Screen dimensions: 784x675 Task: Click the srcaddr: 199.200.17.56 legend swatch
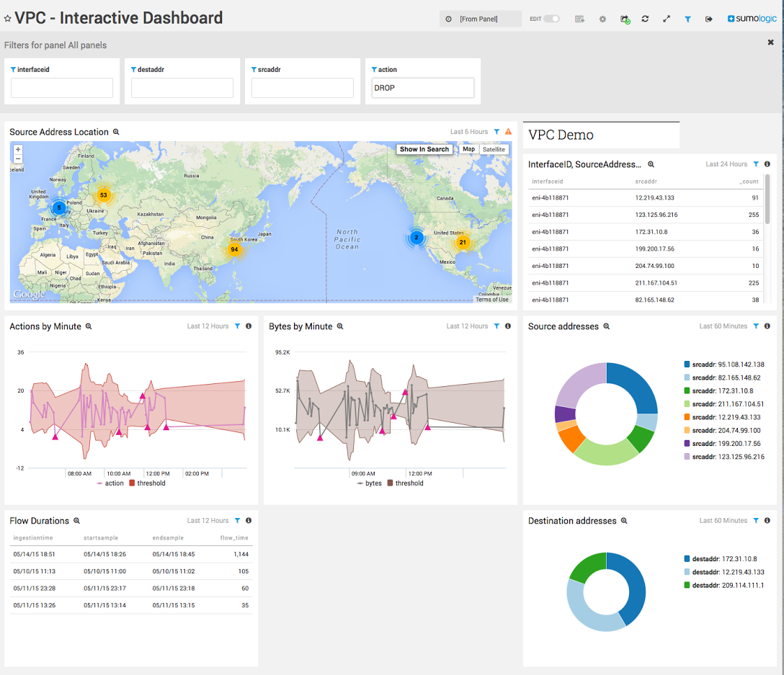(687, 444)
